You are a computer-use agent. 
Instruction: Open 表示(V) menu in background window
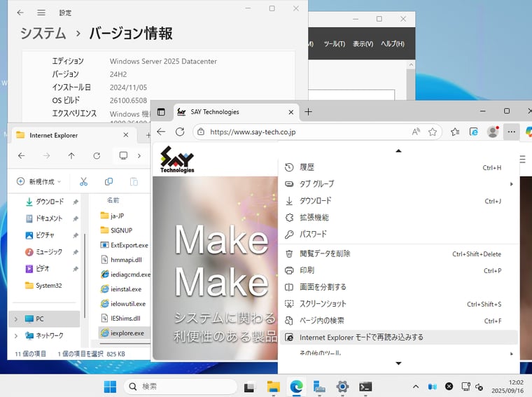click(x=363, y=44)
